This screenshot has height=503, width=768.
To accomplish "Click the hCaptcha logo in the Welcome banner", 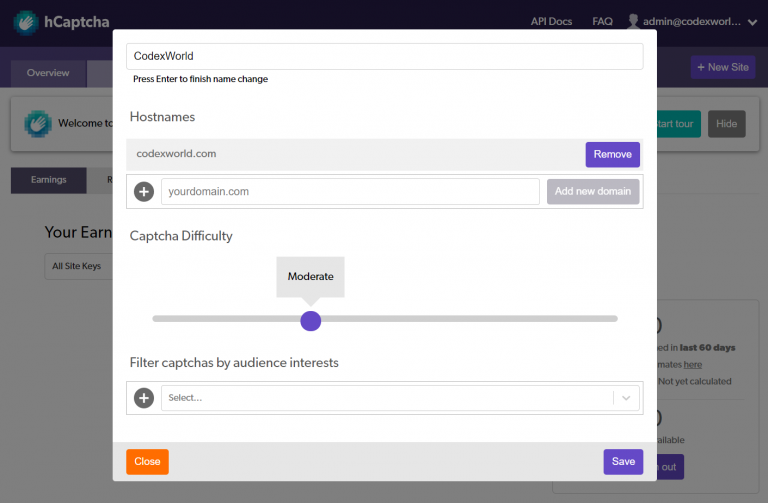I will pyautogui.click(x=38, y=123).
